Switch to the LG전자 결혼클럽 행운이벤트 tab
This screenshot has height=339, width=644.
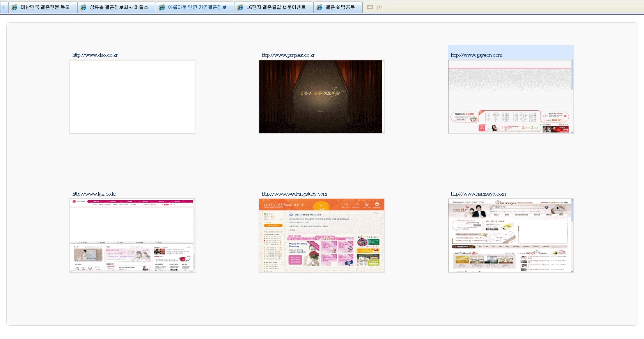[x=276, y=7]
